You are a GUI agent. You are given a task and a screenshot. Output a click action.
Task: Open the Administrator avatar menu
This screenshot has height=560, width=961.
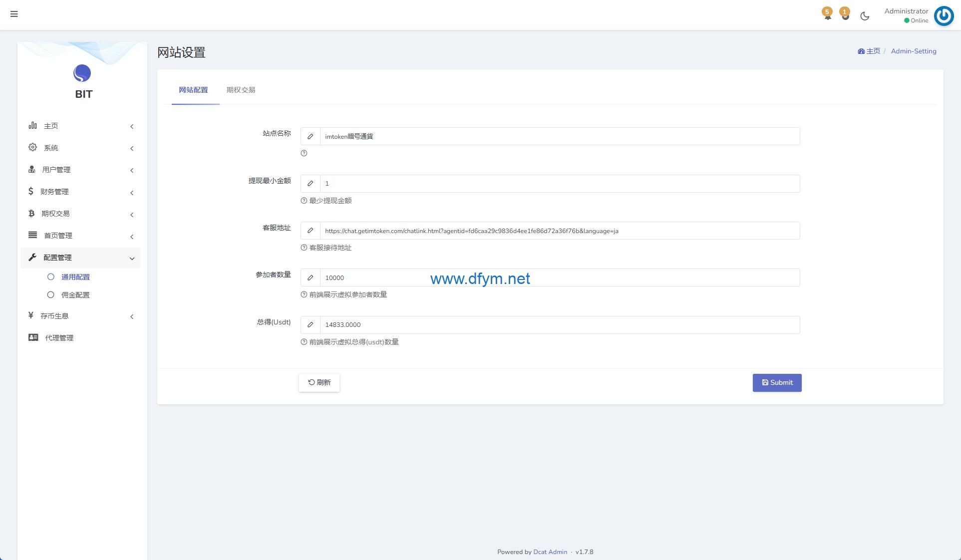pyautogui.click(x=944, y=15)
